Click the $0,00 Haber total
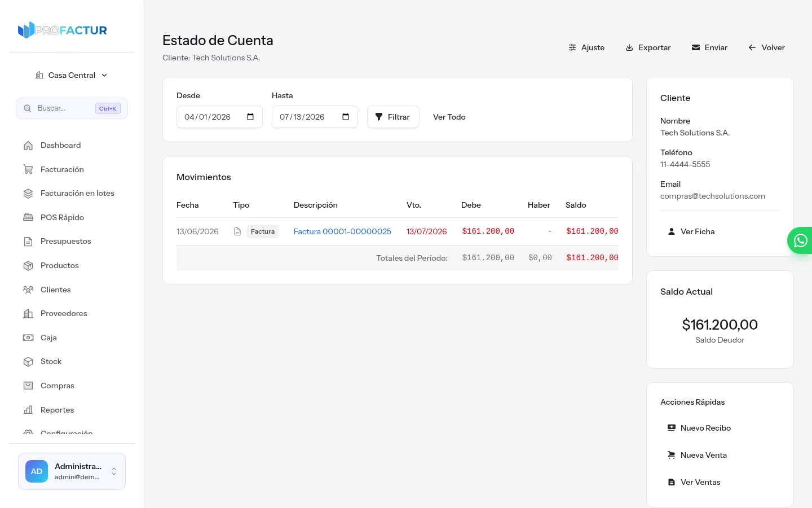812x508 pixels. (540, 258)
